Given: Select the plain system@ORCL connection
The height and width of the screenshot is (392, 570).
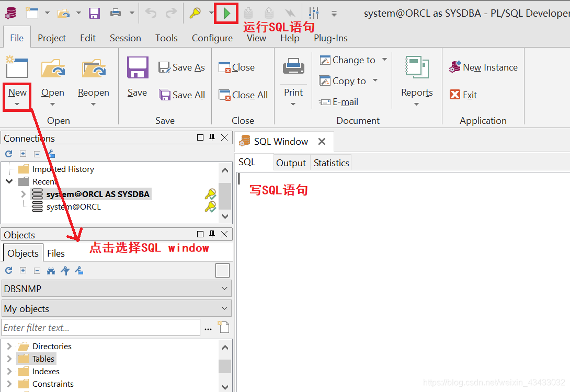Looking at the screenshot, I should [x=73, y=207].
